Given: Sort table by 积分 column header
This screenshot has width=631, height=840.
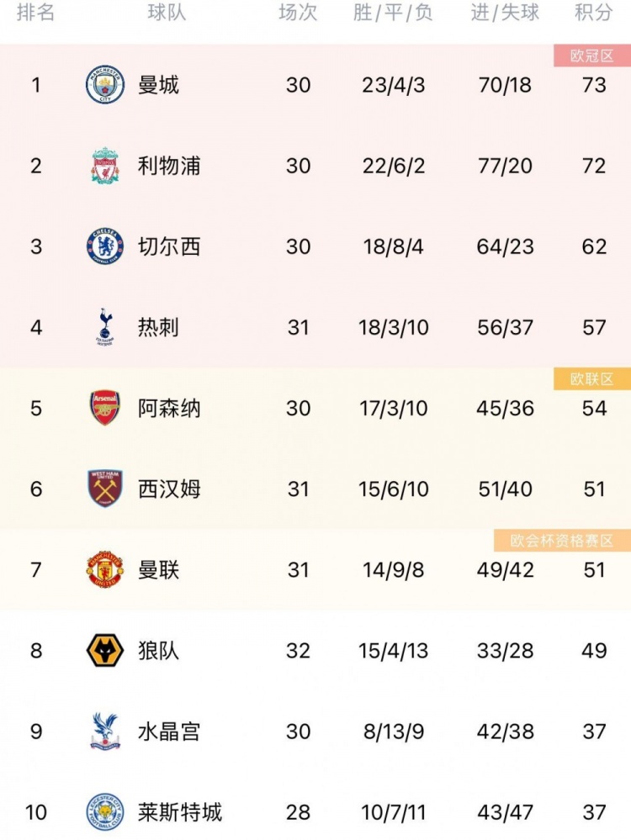Looking at the screenshot, I should tap(593, 13).
